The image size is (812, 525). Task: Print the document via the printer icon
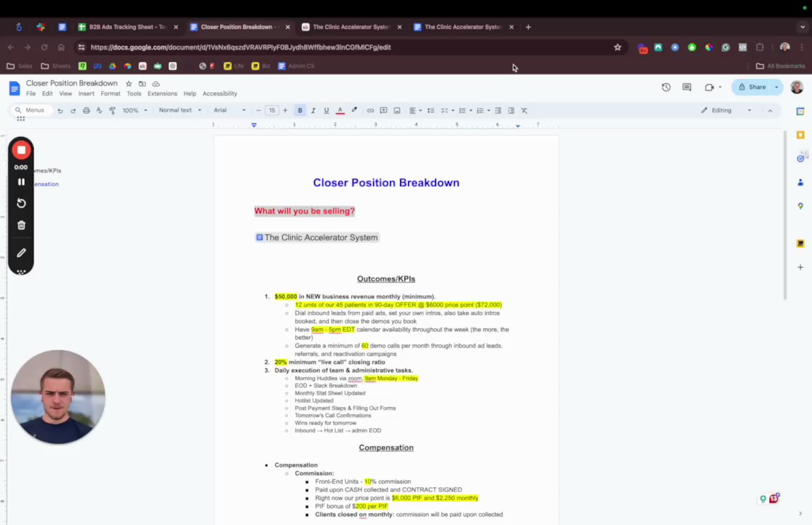tap(86, 110)
